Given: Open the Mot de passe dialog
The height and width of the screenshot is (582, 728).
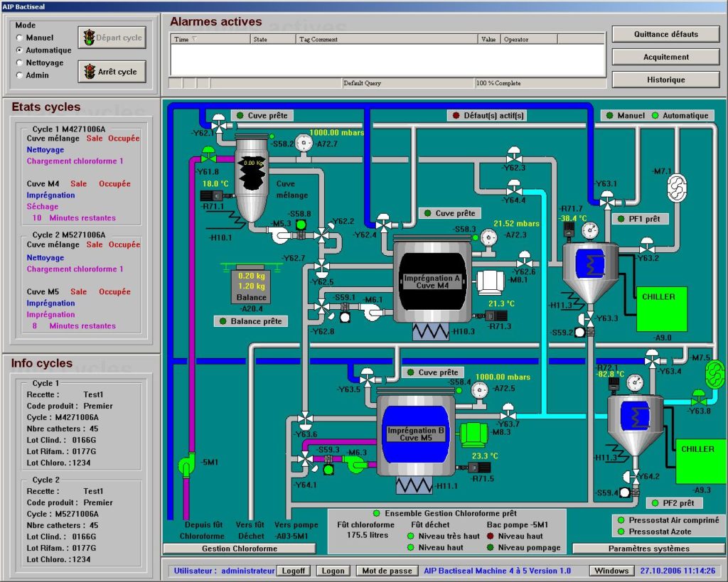Looking at the screenshot, I should coord(387,571).
